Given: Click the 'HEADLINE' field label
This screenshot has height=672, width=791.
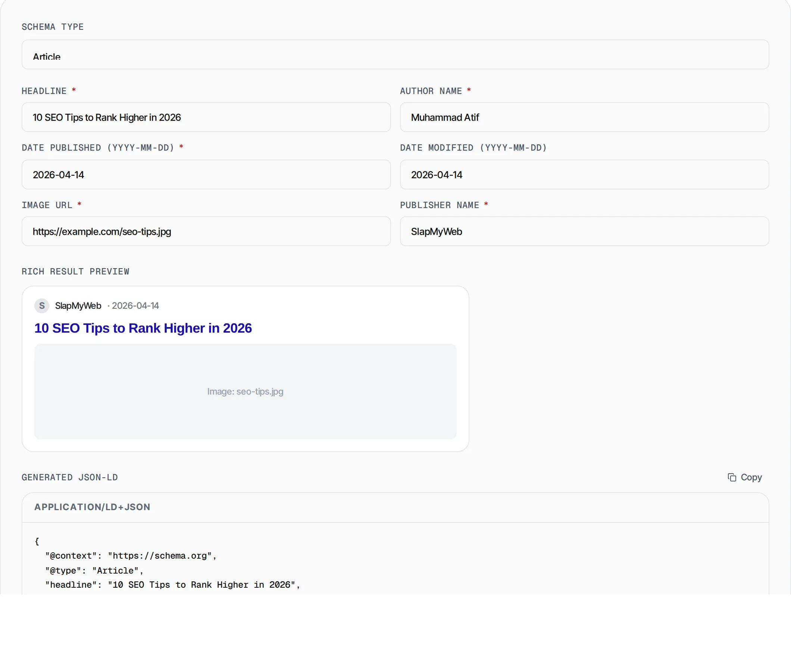Looking at the screenshot, I should [44, 91].
